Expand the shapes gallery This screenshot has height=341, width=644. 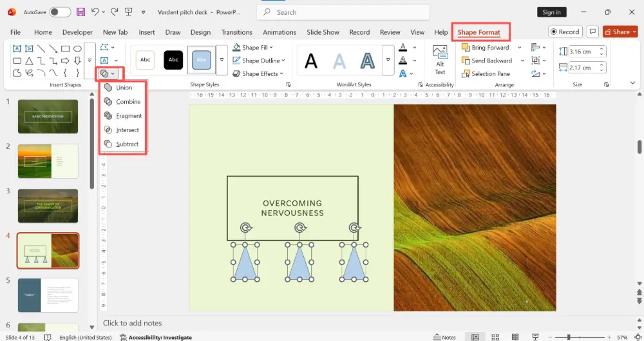click(x=90, y=60)
